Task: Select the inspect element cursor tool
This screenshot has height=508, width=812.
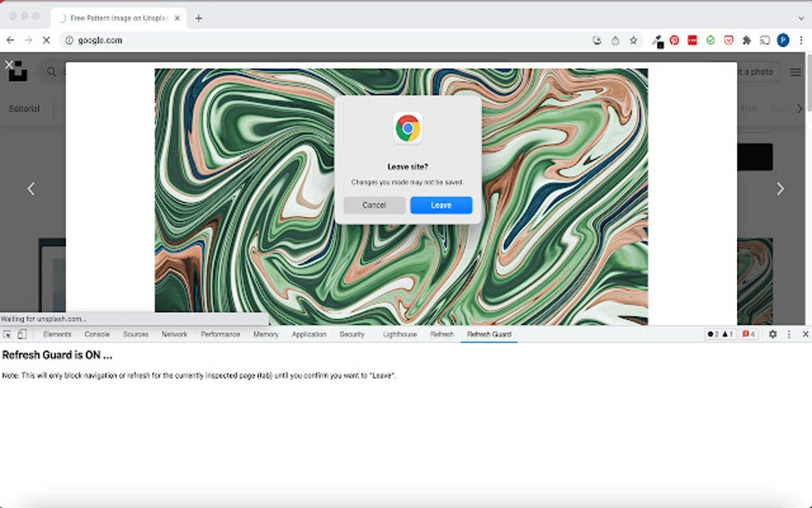Action: pos(6,334)
